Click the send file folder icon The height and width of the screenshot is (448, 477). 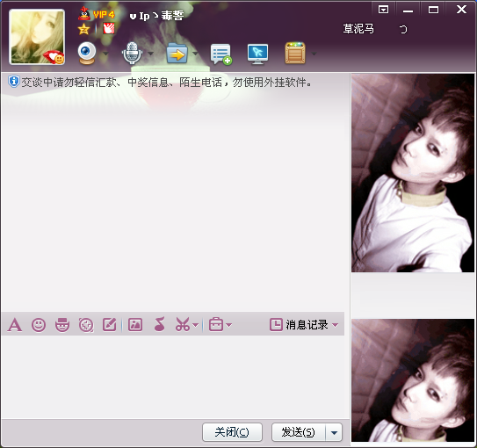click(177, 54)
